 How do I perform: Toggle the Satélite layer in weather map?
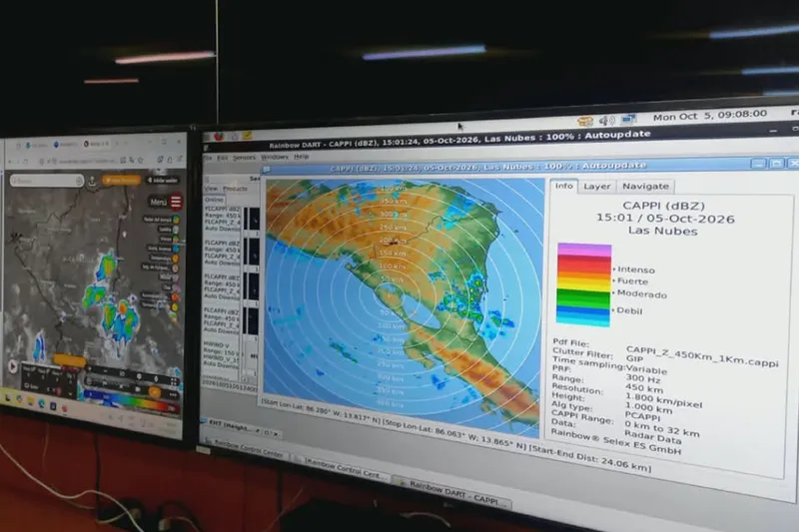tap(169, 230)
